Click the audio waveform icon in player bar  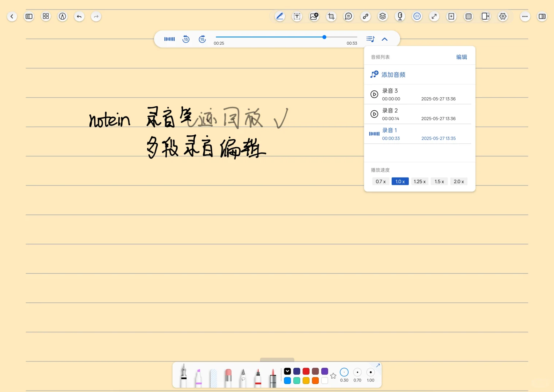click(x=170, y=39)
